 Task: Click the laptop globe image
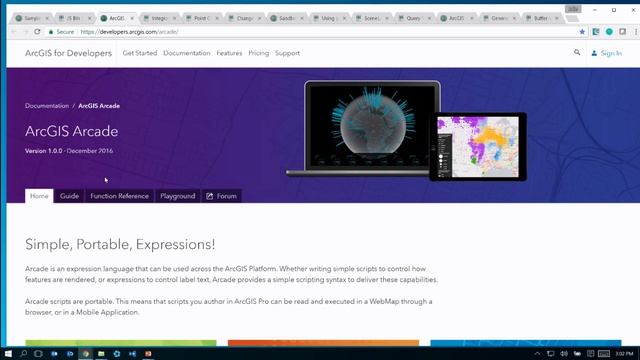[x=363, y=129]
